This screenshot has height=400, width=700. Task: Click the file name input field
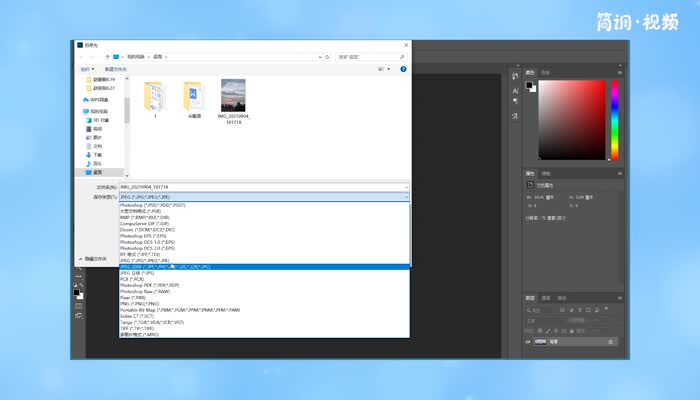point(260,187)
